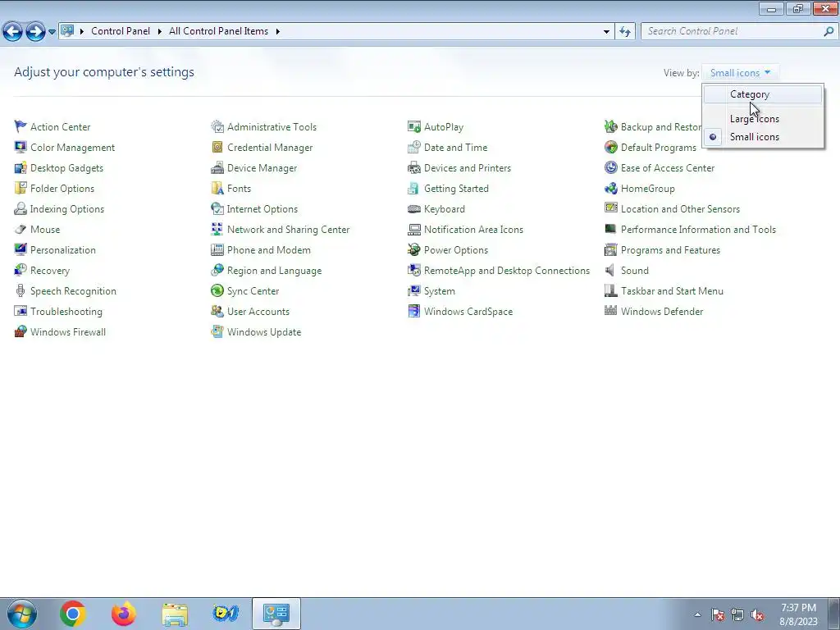The image size is (840, 630).
Task: Click the Action Center tray flag
Action: point(718,615)
